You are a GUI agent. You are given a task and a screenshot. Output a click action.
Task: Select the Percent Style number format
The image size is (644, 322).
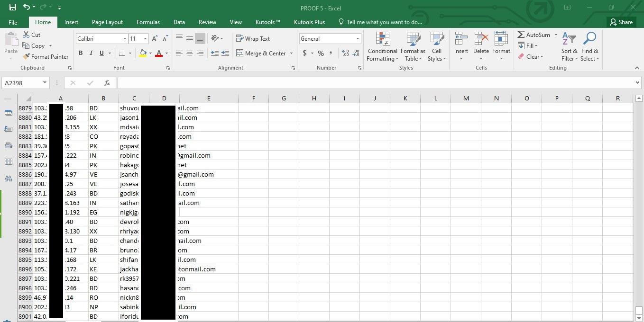click(x=321, y=54)
